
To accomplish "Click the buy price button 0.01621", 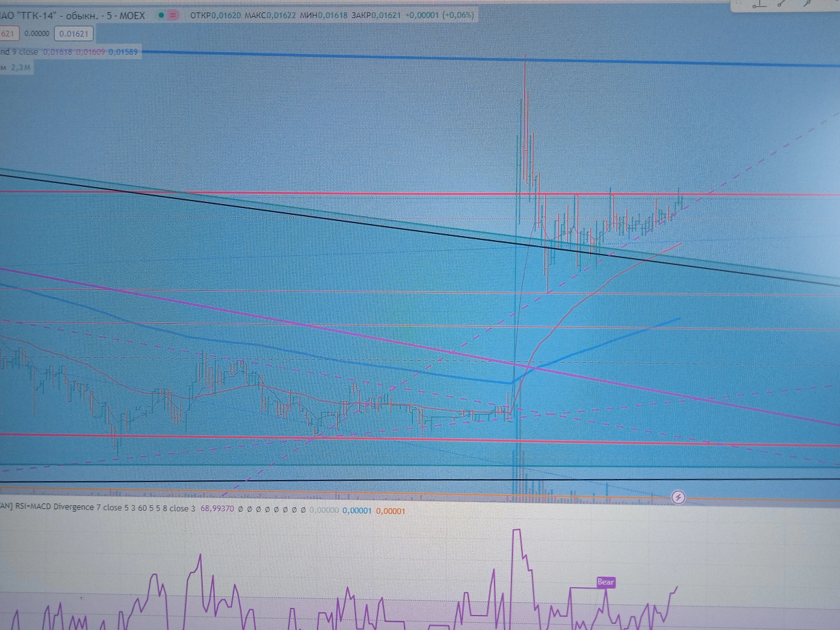I will [74, 34].
